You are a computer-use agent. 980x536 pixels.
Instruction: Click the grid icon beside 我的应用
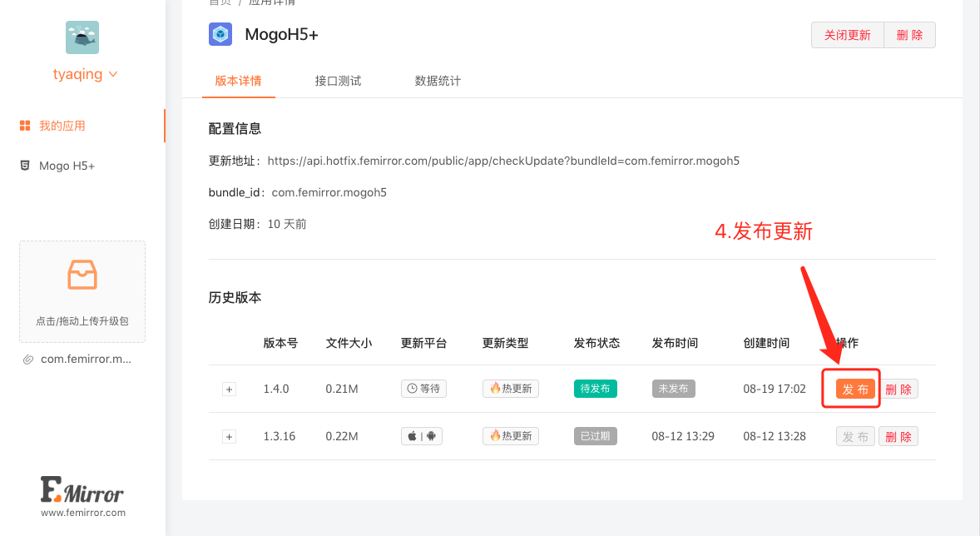(25, 126)
